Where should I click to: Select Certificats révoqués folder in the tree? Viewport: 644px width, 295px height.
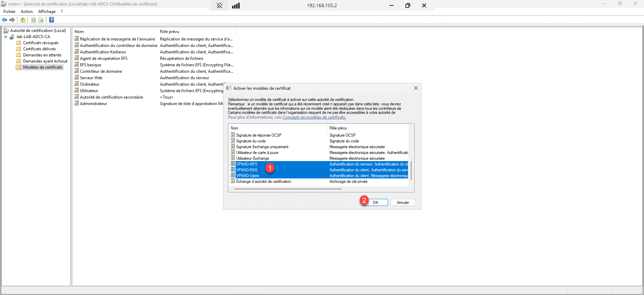click(41, 43)
